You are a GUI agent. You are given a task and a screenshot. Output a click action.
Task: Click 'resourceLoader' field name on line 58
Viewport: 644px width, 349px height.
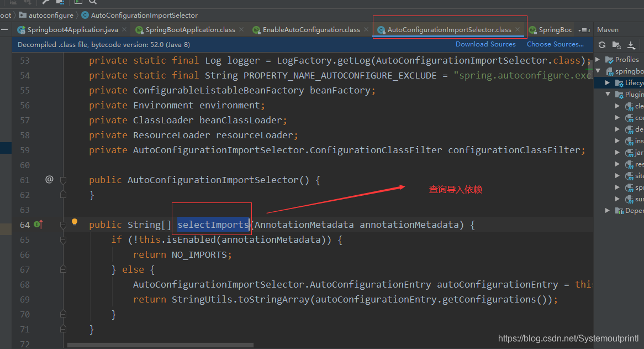tap(254, 136)
